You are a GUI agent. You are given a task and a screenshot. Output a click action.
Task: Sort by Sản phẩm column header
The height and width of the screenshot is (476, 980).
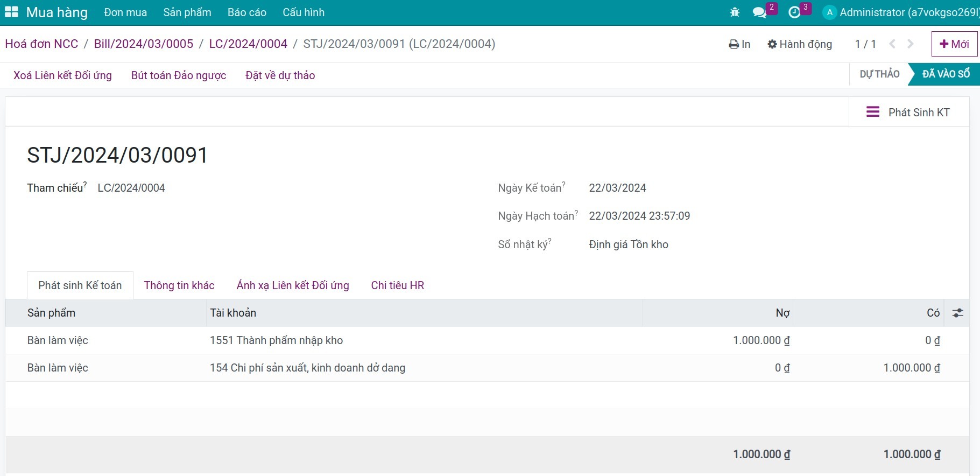tap(106, 313)
